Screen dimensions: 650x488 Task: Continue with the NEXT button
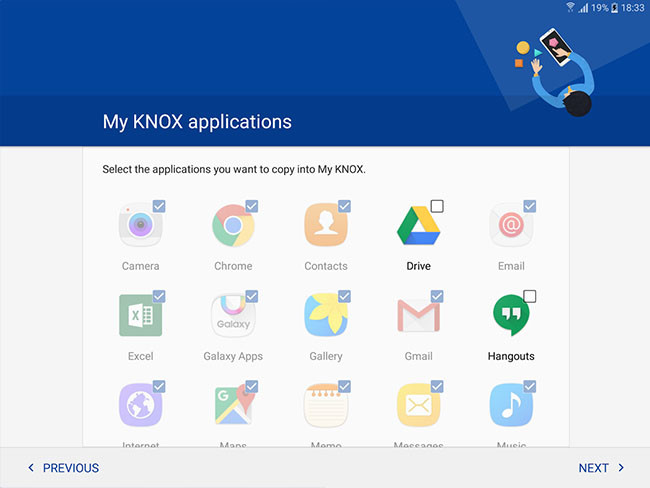pos(601,468)
